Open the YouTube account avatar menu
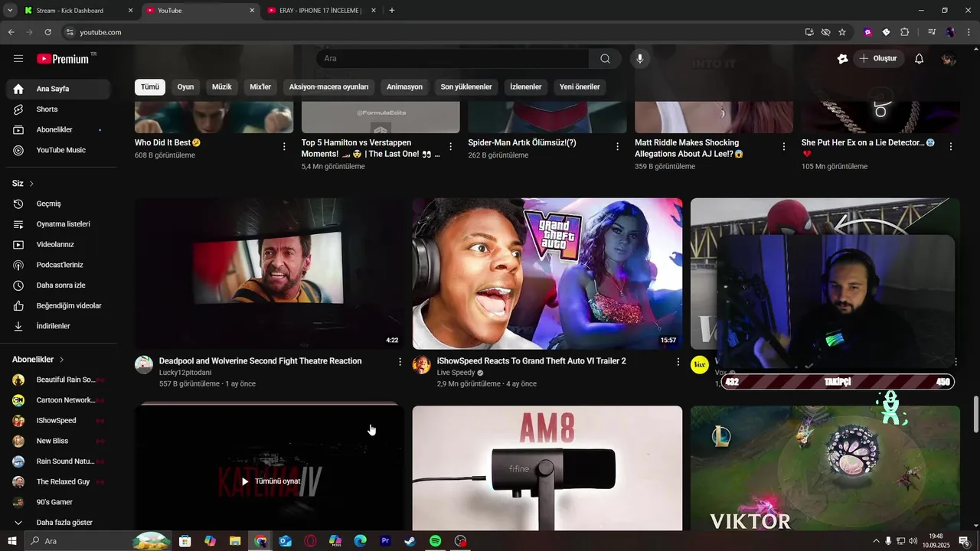The height and width of the screenshot is (551, 980). [x=949, y=59]
